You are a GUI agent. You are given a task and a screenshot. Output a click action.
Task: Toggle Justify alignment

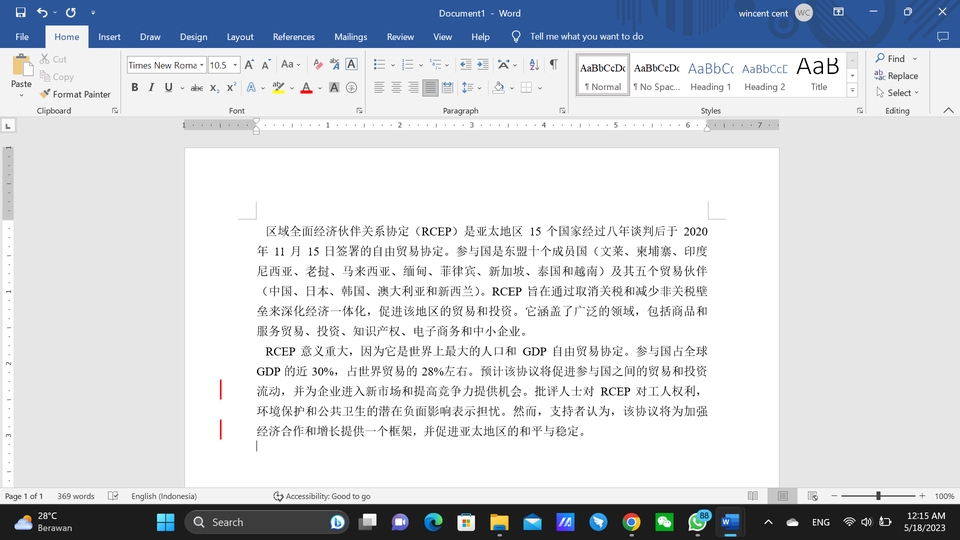pyautogui.click(x=430, y=88)
